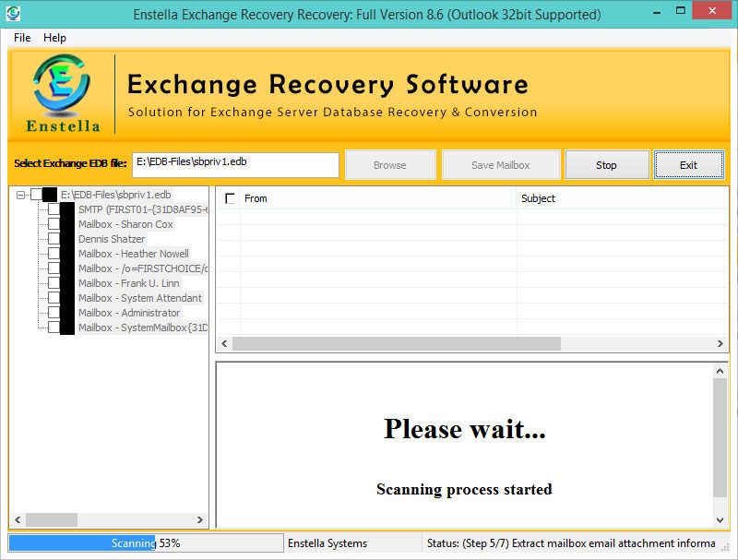Click the Scanning 53% progress bar
738x560 pixels.
pyautogui.click(x=146, y=543)
